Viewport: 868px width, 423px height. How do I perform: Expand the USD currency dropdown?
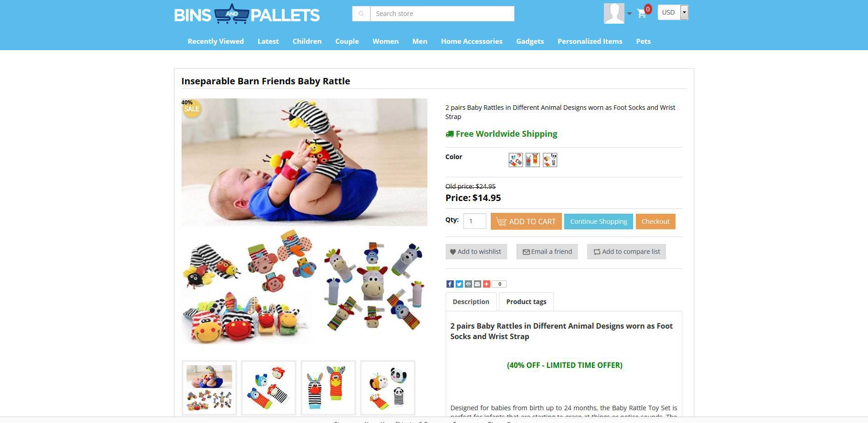[x=673, y=12]
